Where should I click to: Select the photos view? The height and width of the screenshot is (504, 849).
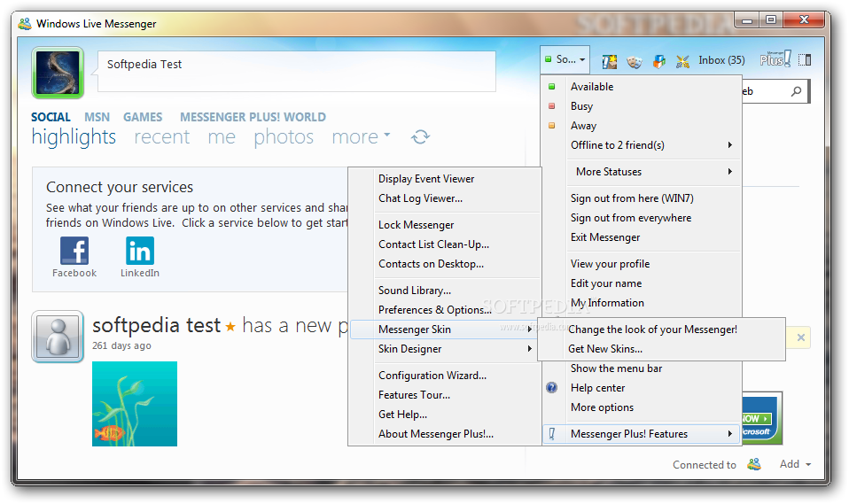coord(284,137)
